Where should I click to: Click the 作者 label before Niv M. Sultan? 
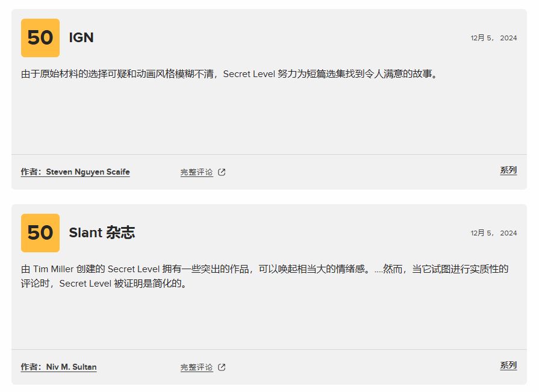[31, 367]
